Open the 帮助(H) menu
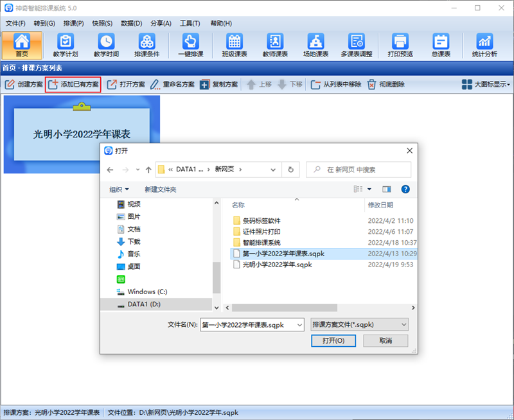This screenshot has width=514, height=420. coord(221,23)
